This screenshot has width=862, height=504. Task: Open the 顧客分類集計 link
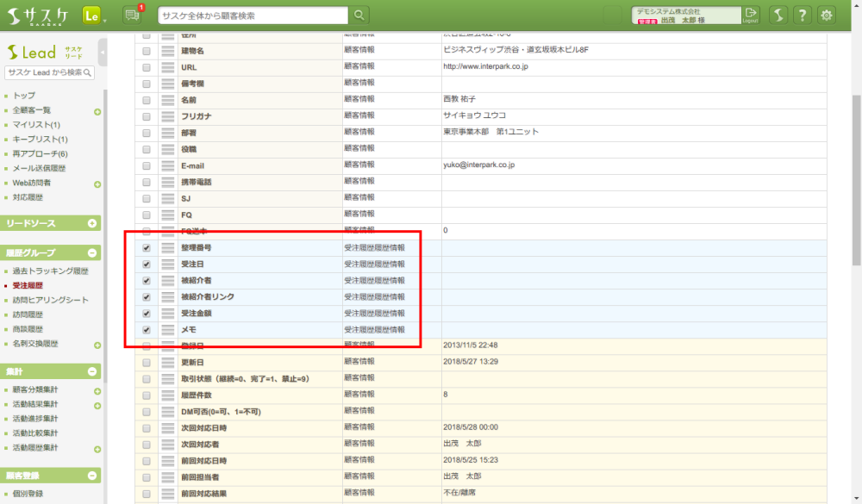(35, 389)
